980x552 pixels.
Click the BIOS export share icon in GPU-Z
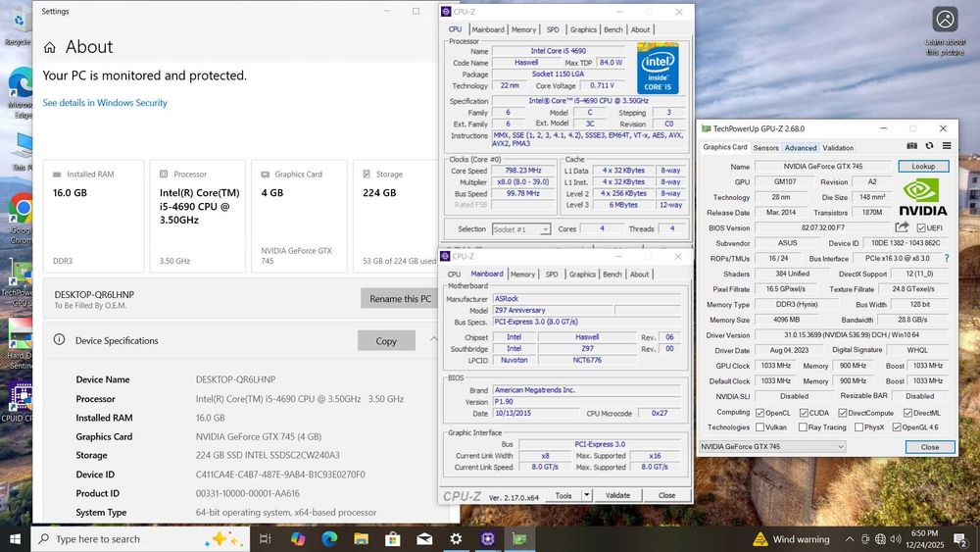coord(902,227)
